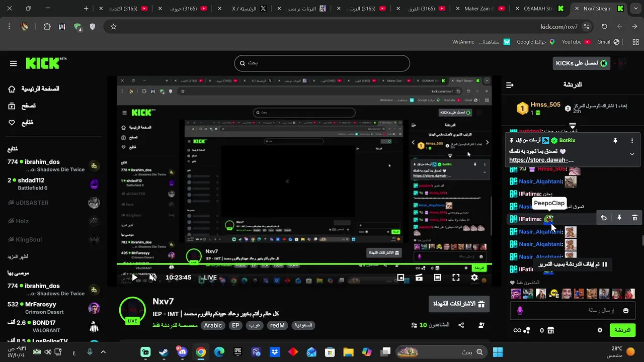
Task: Open the KICKs infinity balance
Action: click(522, 330)
